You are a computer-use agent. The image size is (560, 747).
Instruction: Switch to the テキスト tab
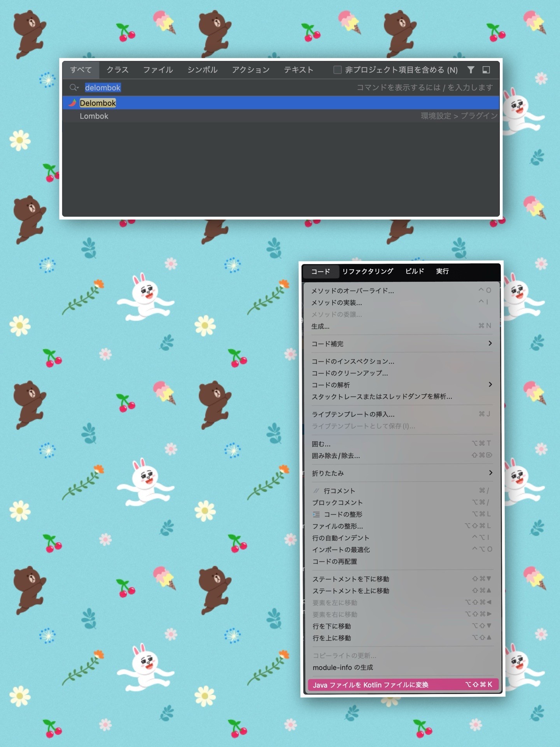point(299,70)
